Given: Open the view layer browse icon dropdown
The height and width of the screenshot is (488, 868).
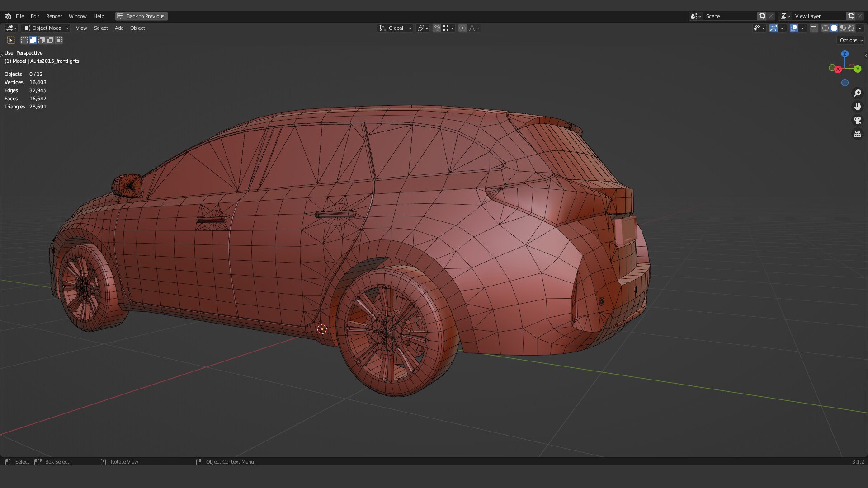Looking at the screenshot, I should click(785, 16).
